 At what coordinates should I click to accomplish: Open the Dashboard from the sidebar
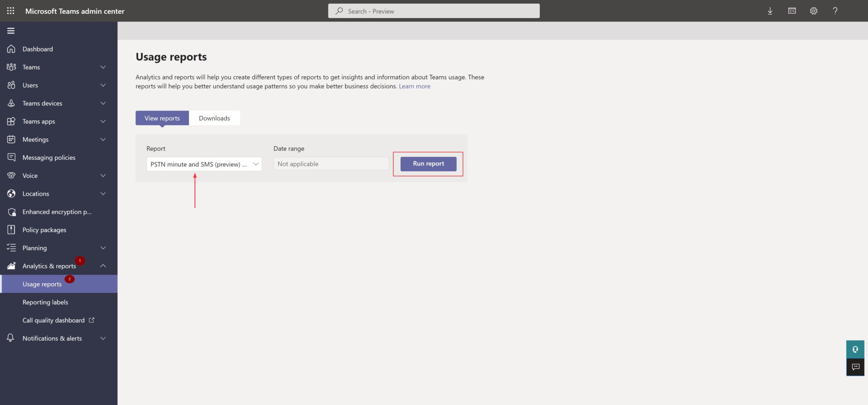pyautogui.click(x=37, y=49)
